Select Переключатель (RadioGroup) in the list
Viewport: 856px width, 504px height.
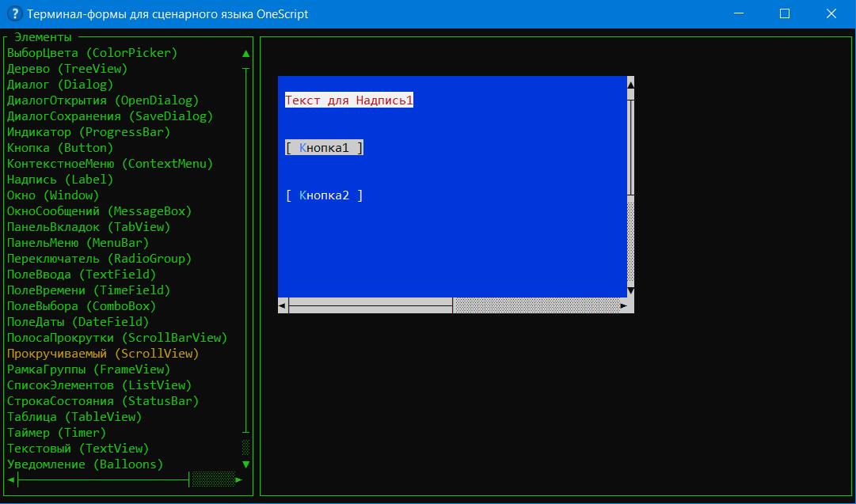point(99,259)
